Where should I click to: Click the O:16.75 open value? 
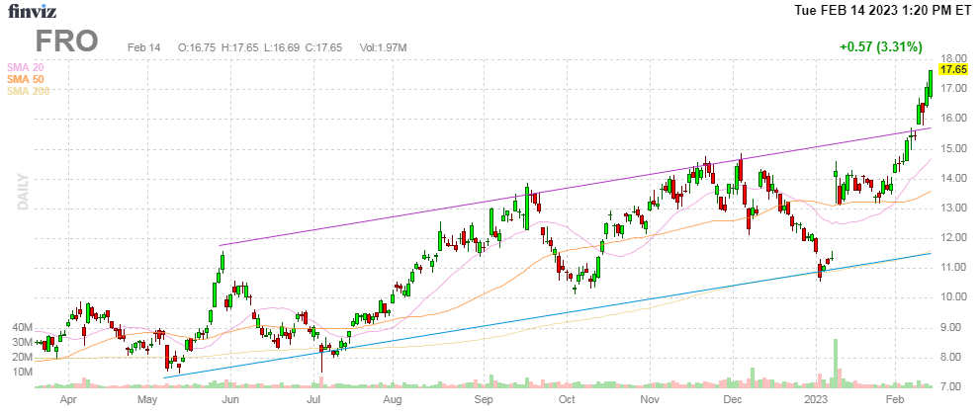pos(198,47)
